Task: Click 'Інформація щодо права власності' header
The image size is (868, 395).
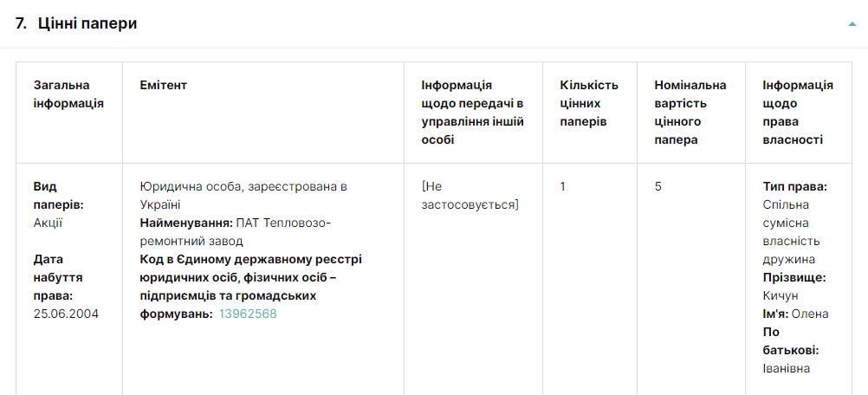Action: coord(797,113)
